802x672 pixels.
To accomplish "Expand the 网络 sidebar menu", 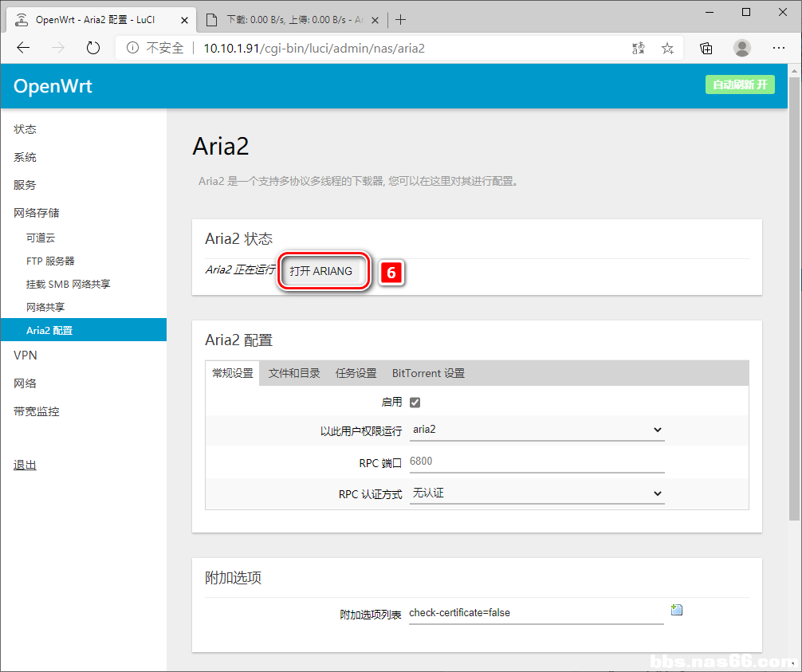I will (x=25, y=383).
